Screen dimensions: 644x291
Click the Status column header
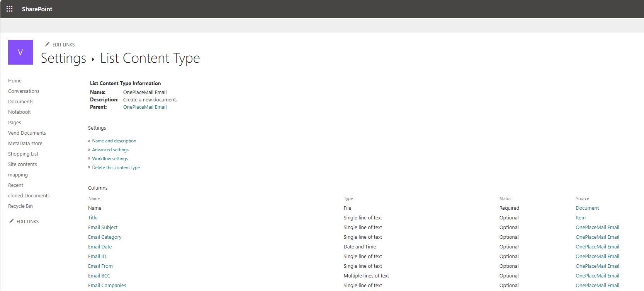505,199
